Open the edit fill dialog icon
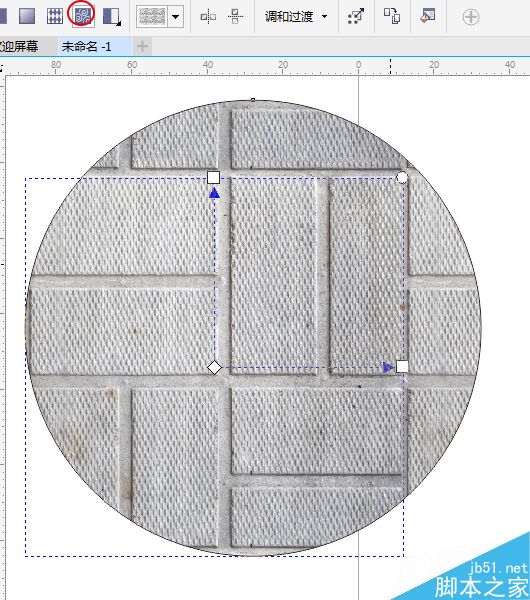 pyautogui.click(x=428, y=16)
